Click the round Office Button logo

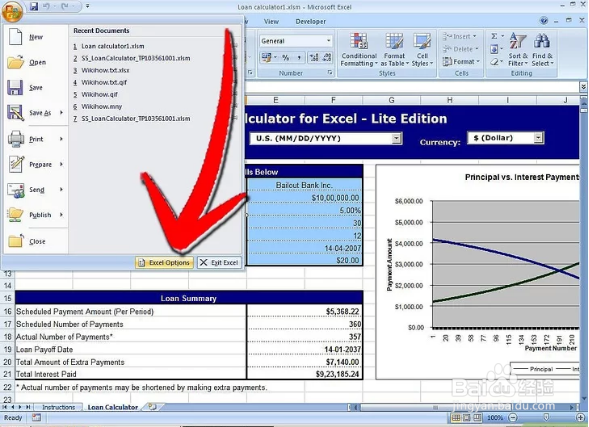click(x=12, y=11)
